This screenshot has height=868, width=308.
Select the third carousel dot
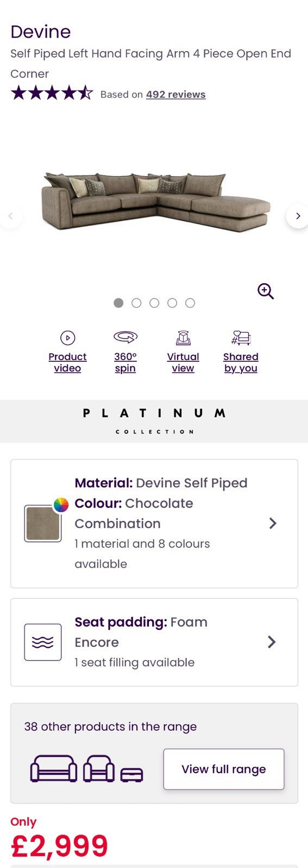pos(154,303)
